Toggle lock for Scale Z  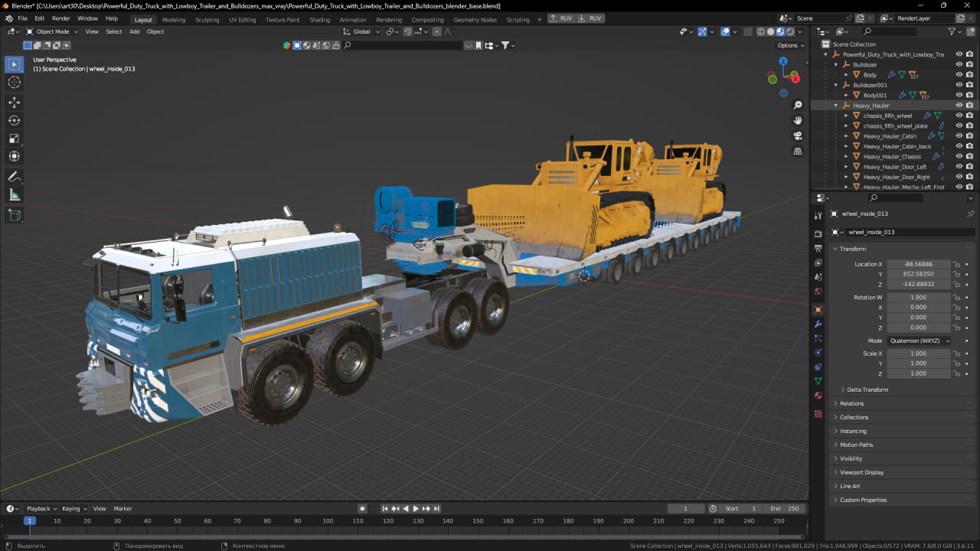click(956, 373)
